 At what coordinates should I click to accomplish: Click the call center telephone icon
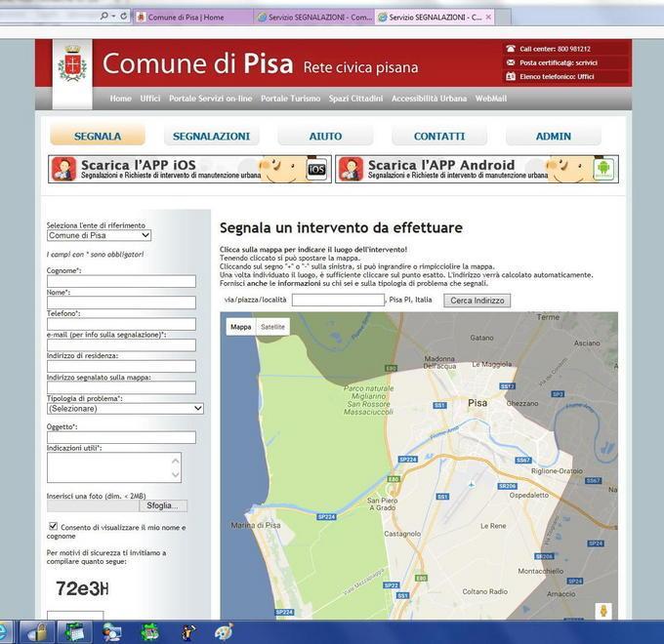(511, 49)
